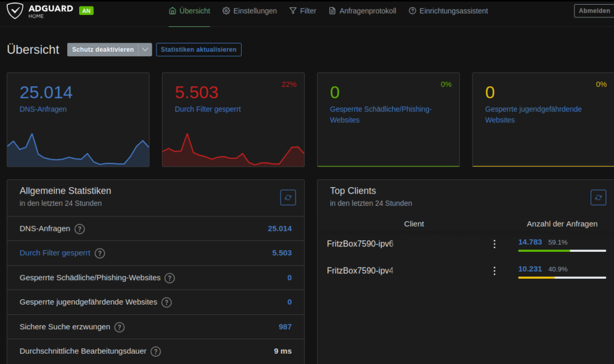Viewport: 614px width, 364px height.
Task: Open the Einstellungen menu
Action: [x=249, y=11]
